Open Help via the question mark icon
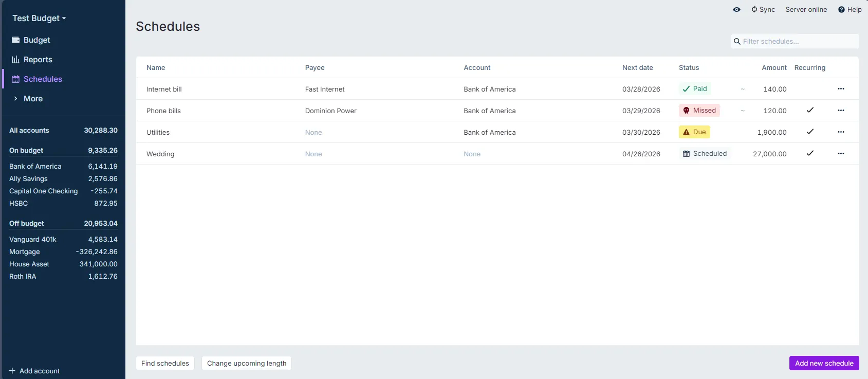The height and width of the screenshot is (379, 868). tap(841, 9)
